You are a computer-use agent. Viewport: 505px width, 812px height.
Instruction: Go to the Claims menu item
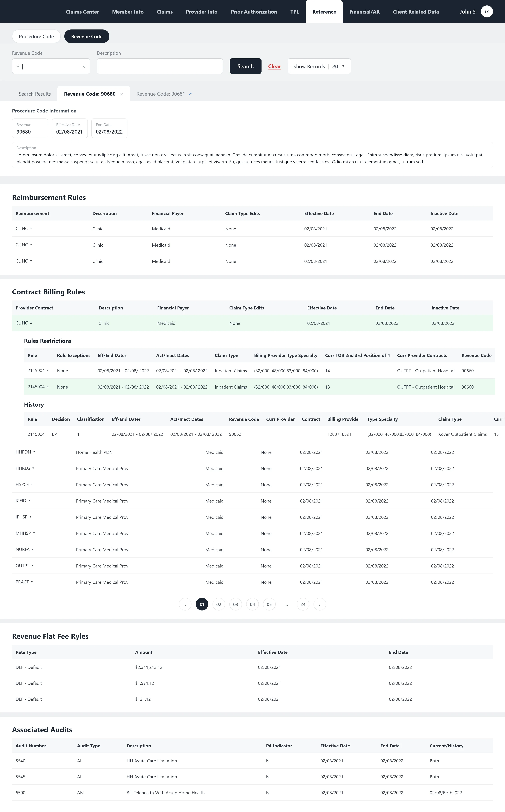tap(165, 12)
